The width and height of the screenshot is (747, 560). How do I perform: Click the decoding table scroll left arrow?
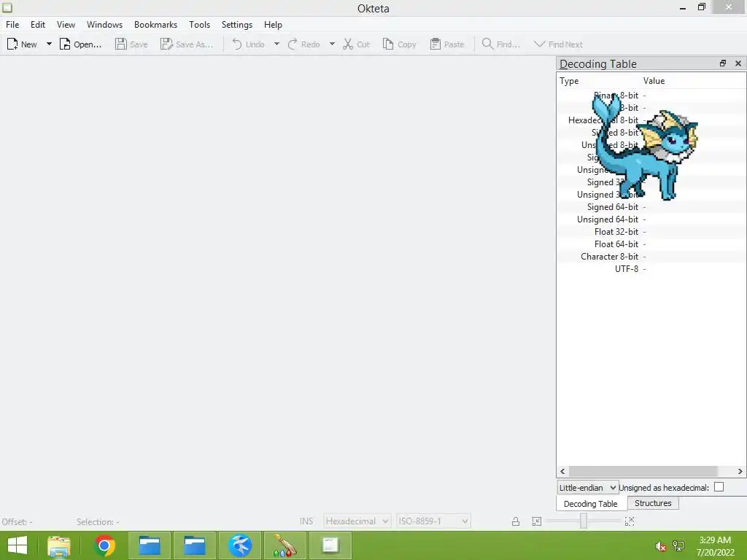click(x=562, y=472)
